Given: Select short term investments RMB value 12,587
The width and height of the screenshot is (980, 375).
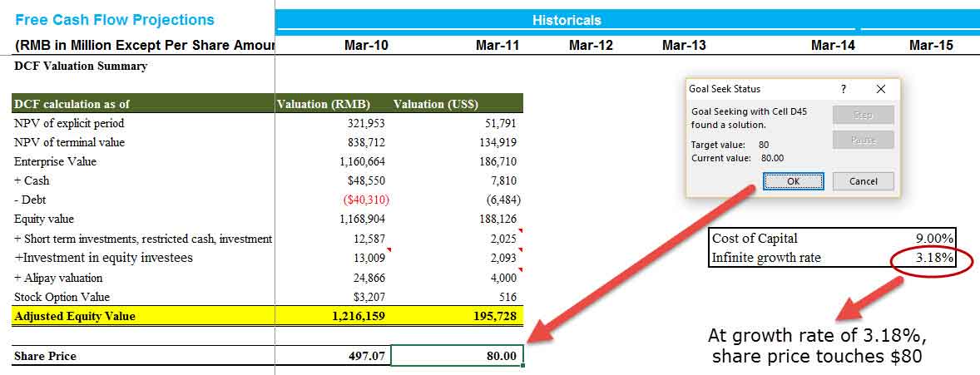Looking at the screenshot, I should [x=369, y=239].
